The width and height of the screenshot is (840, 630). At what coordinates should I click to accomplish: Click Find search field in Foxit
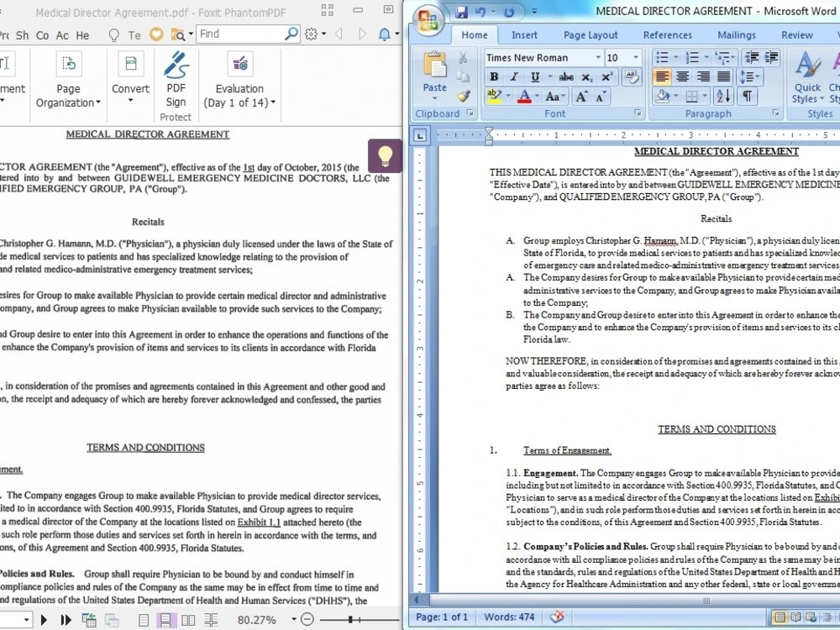click(x=239, y=34)
